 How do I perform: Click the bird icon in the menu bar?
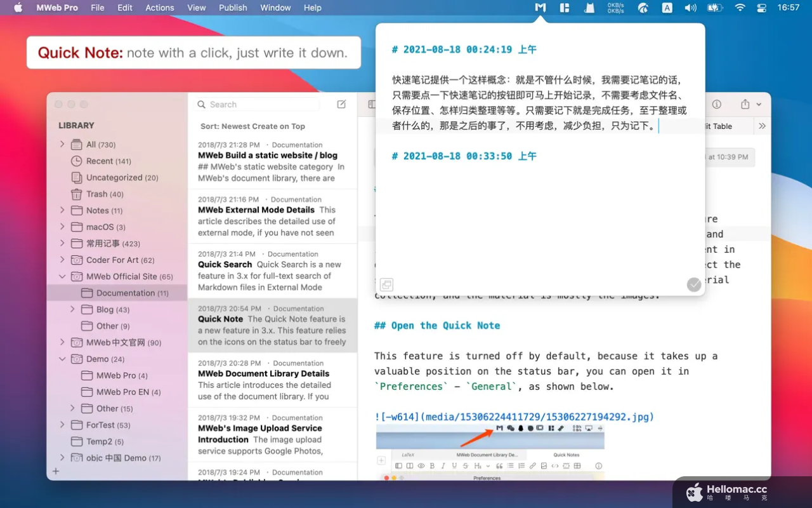[x=643, y=8]
